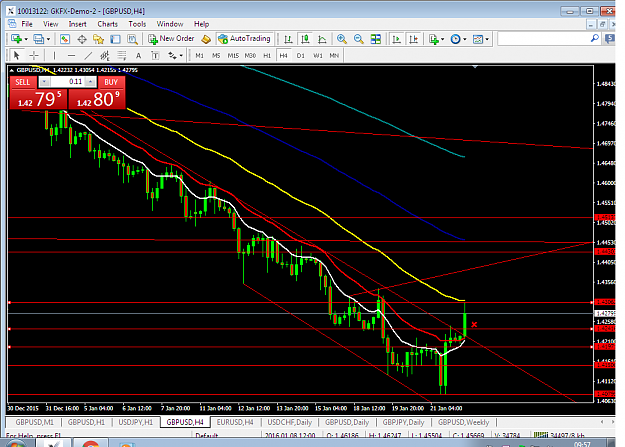Image resolution: width=625 pixels, height=447 pixels.
Task: Switch to the GBPUSD,Weekly chart tab
Action: [464, 422]
